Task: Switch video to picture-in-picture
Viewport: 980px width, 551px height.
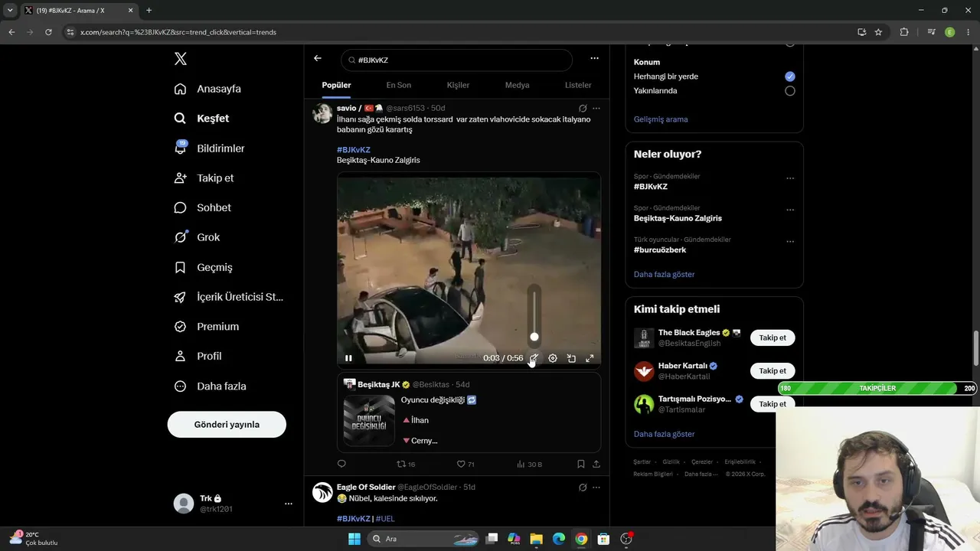Action: [571, 358]
